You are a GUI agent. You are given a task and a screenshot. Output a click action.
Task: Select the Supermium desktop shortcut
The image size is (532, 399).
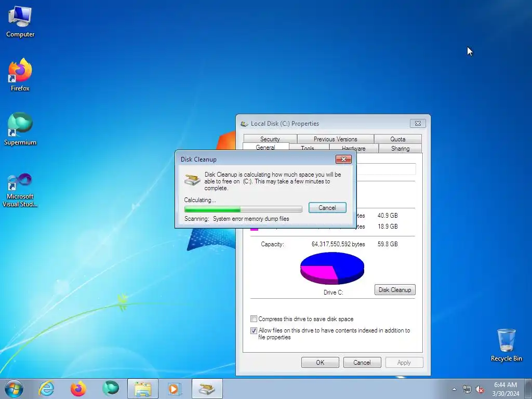[x=20, y=129]
